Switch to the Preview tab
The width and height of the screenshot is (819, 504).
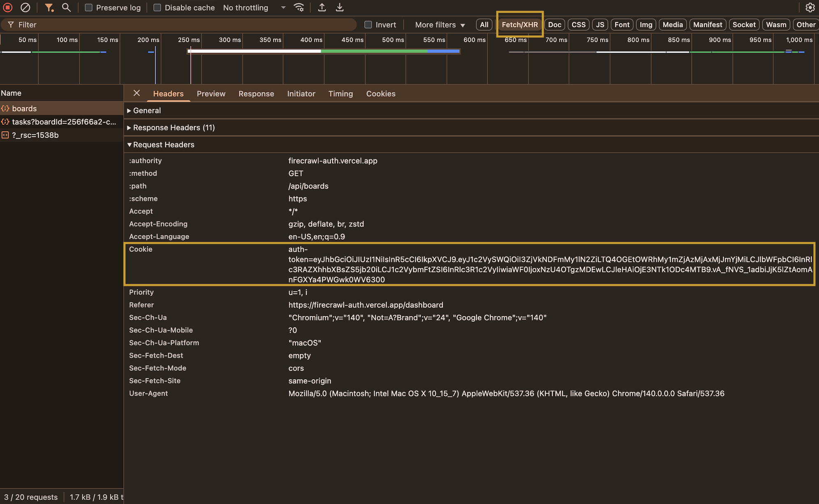211,94
